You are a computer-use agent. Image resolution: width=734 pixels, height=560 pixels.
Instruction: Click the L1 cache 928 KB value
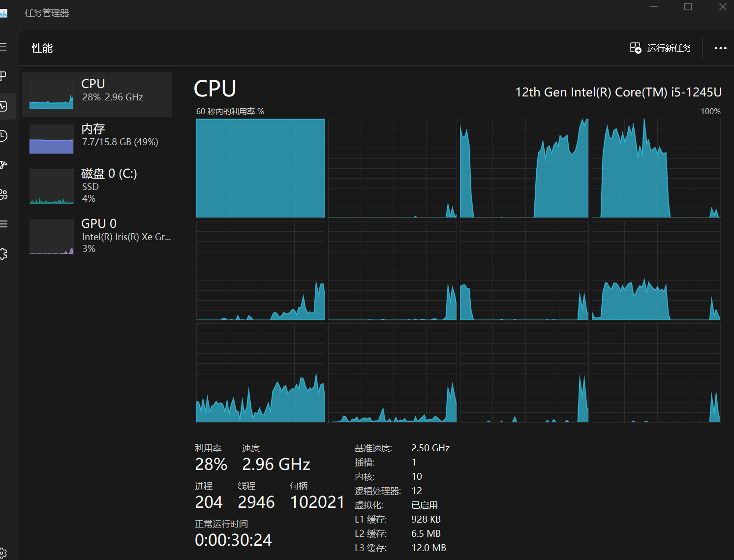pos(426,519)
